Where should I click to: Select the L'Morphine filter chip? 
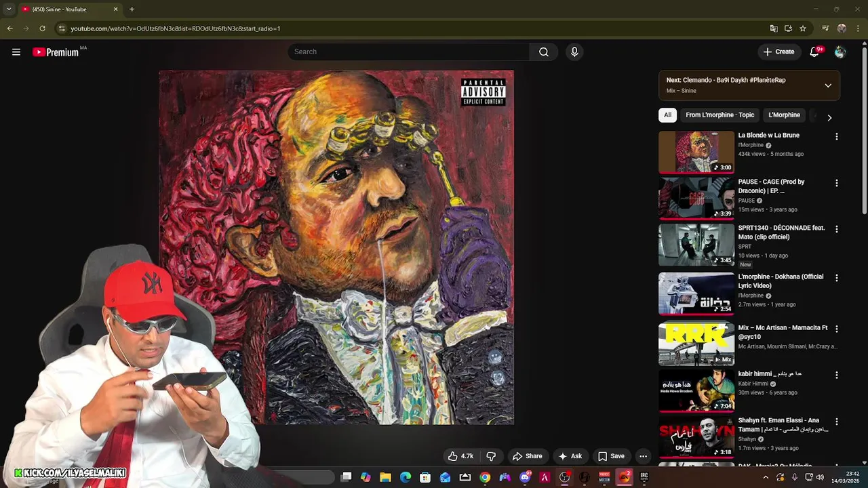coord(784,115)
